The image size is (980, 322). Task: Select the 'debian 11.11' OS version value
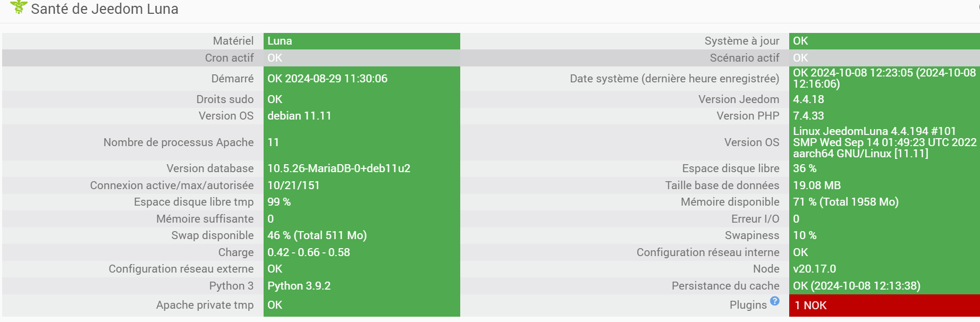299,116
